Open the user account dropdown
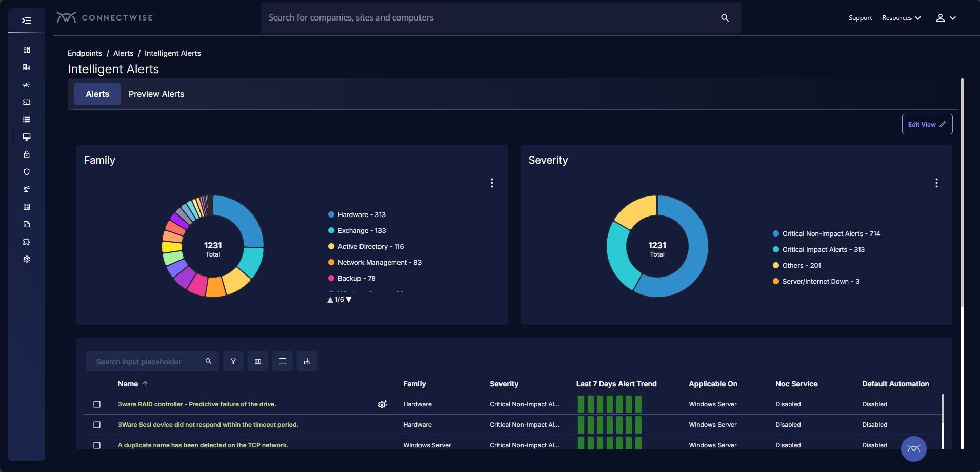Viewport: 980px width, 472px height. pos(946,18)
